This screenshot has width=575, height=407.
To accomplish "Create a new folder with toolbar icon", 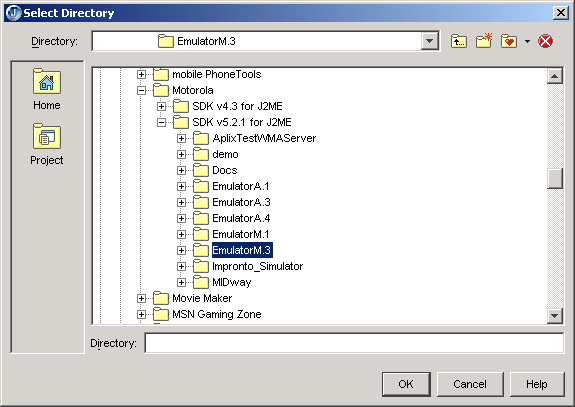I will click(484, 41).
